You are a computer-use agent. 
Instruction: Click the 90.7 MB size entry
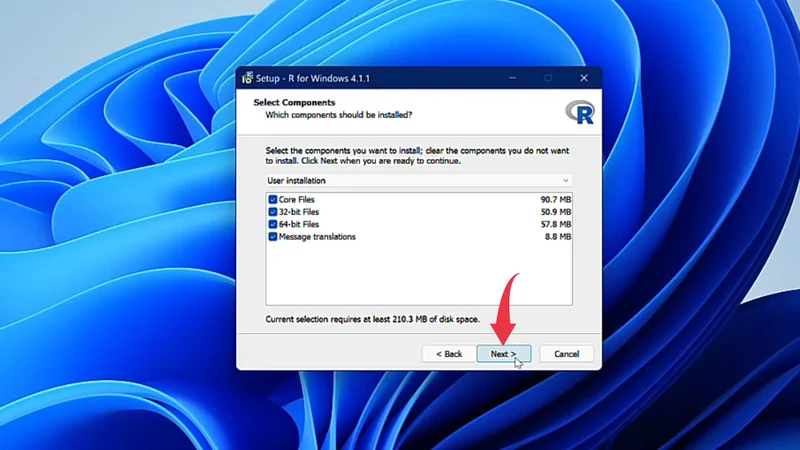pos(555,200)
